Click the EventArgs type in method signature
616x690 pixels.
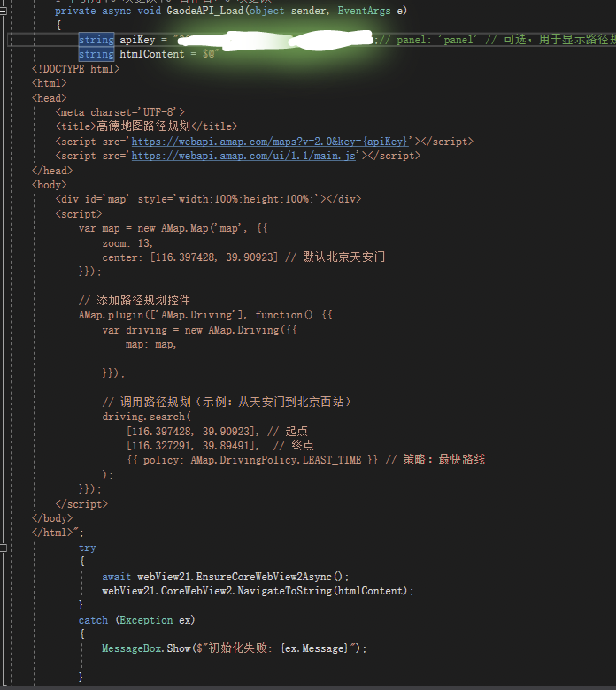364,11
